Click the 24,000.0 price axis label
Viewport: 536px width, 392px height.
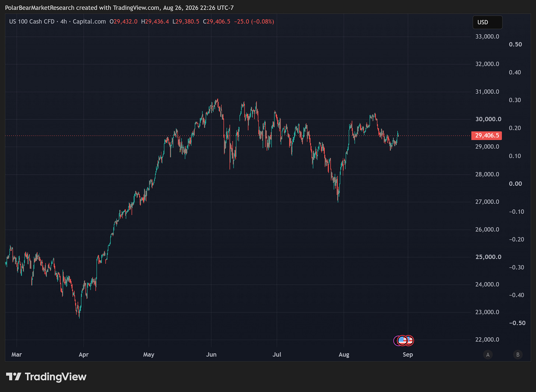tap(487, 285)
